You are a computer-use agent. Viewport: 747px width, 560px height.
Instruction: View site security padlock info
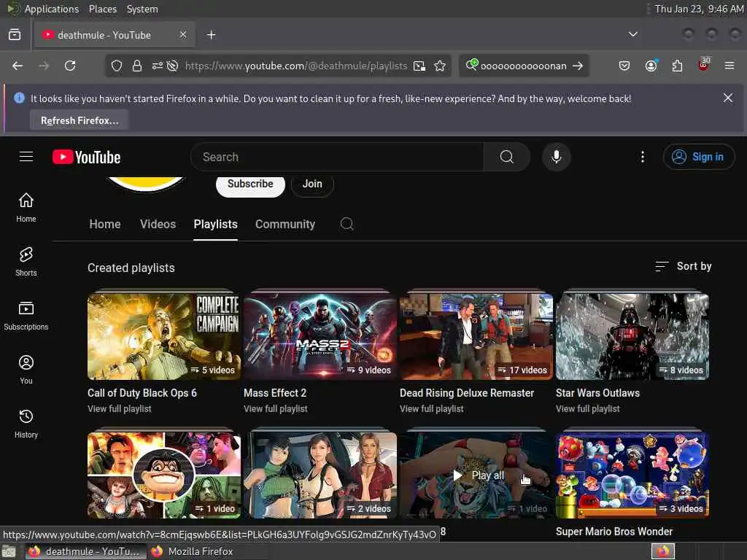pos(136,66)
